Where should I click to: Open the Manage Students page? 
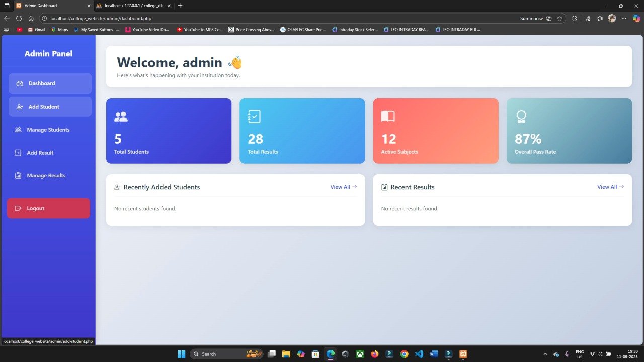click(x=48, y=130)
